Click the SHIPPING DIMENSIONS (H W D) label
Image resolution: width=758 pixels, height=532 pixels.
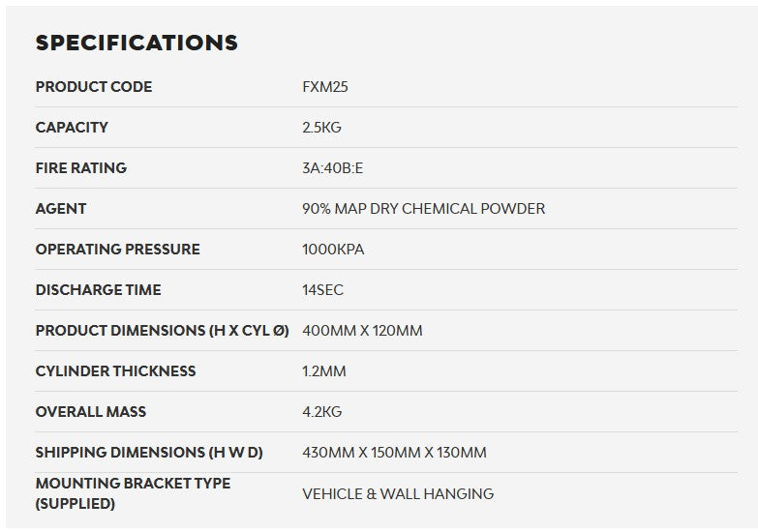point(149,453)
